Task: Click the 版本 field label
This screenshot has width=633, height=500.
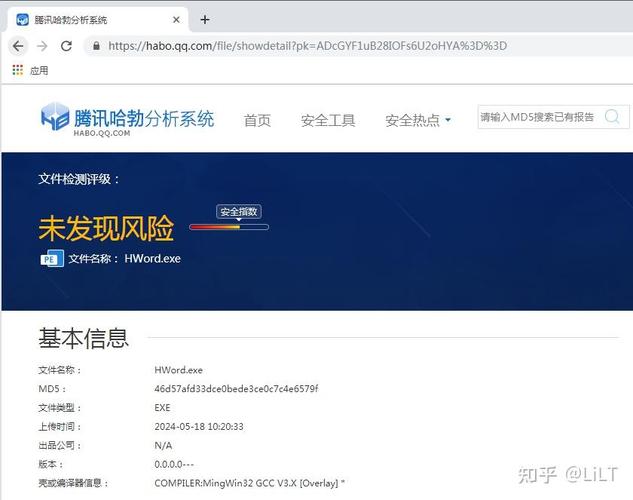Action: tap(50, 464)
